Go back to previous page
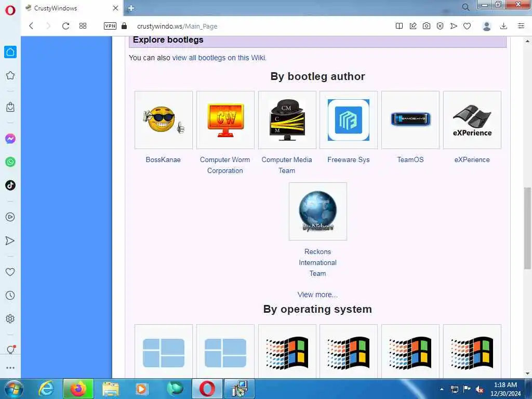This screenshot has height=399, width=532. coord(31,26)
